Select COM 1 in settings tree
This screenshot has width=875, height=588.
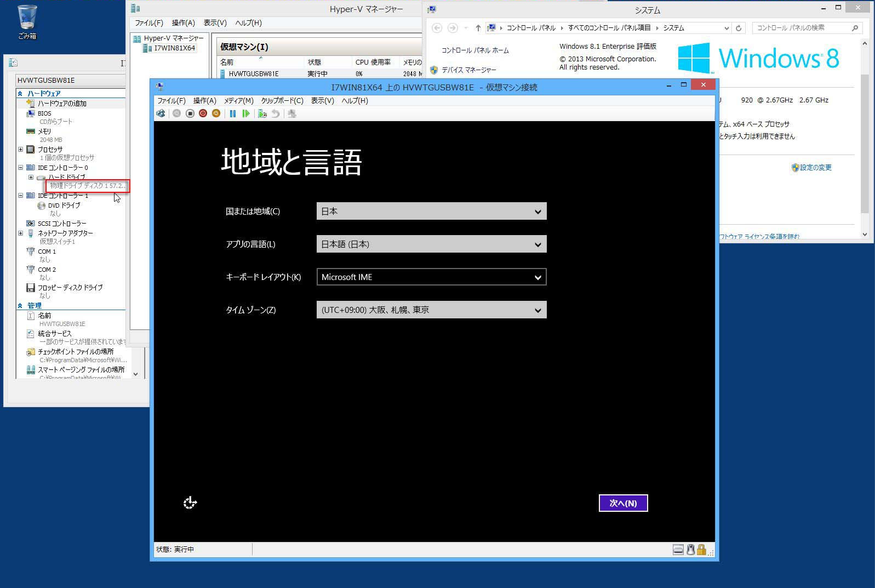coord(47,252)
